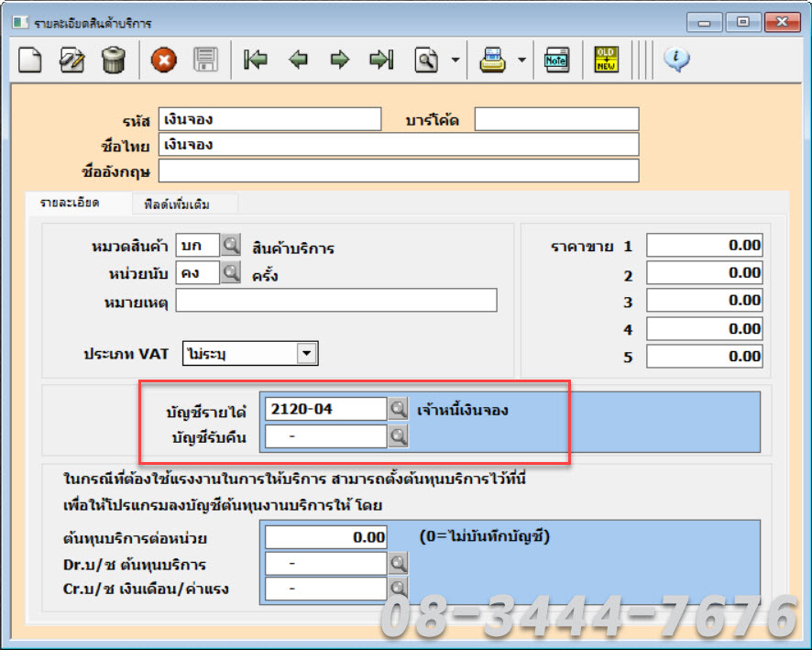
Task: Click the ราคาขาย 5 price field
Action: click(x=705, y=357)
